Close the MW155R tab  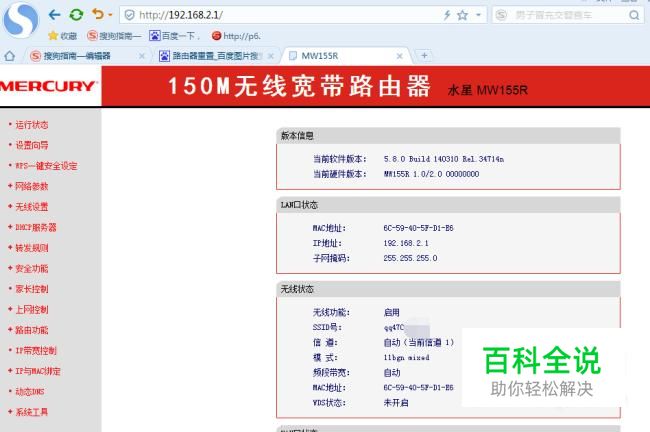400,56
